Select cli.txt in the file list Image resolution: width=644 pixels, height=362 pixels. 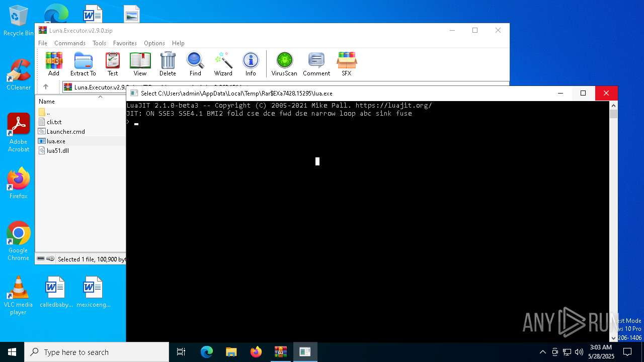pos(50,122)
